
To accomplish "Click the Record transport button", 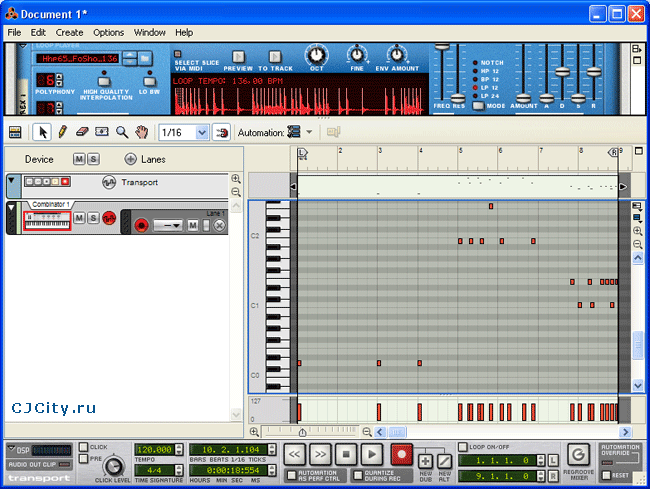I will click(x=402, y=455).
